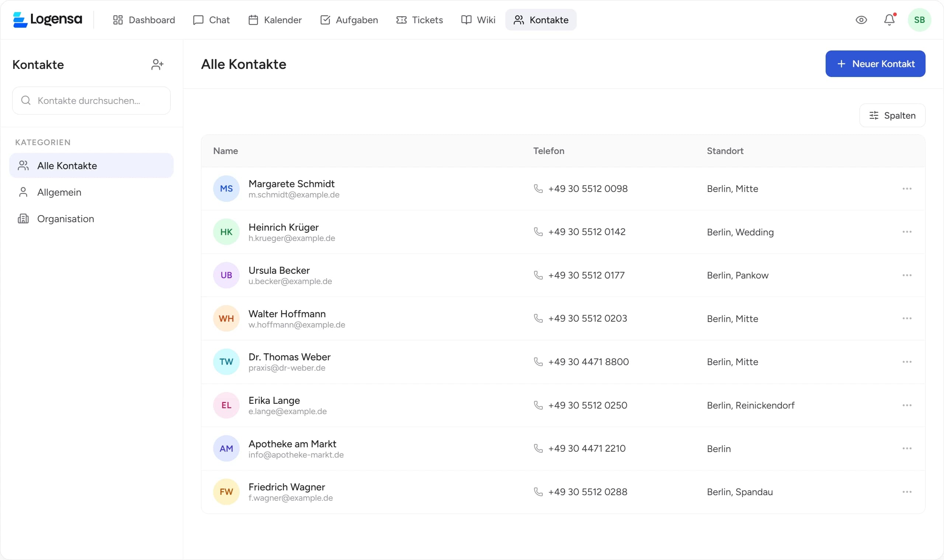Open the notifications bell

point(889,20)
